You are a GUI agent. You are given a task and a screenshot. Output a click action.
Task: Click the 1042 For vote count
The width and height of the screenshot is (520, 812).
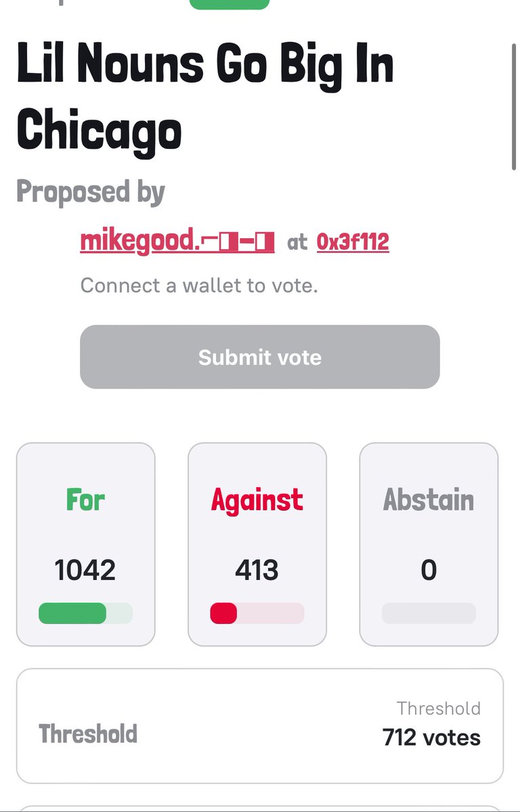(85, 570)
